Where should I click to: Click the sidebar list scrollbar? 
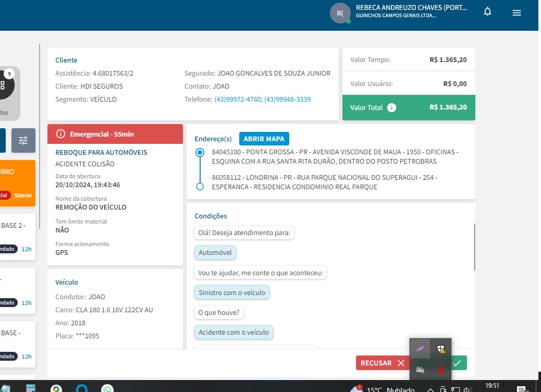pos(40,136)
